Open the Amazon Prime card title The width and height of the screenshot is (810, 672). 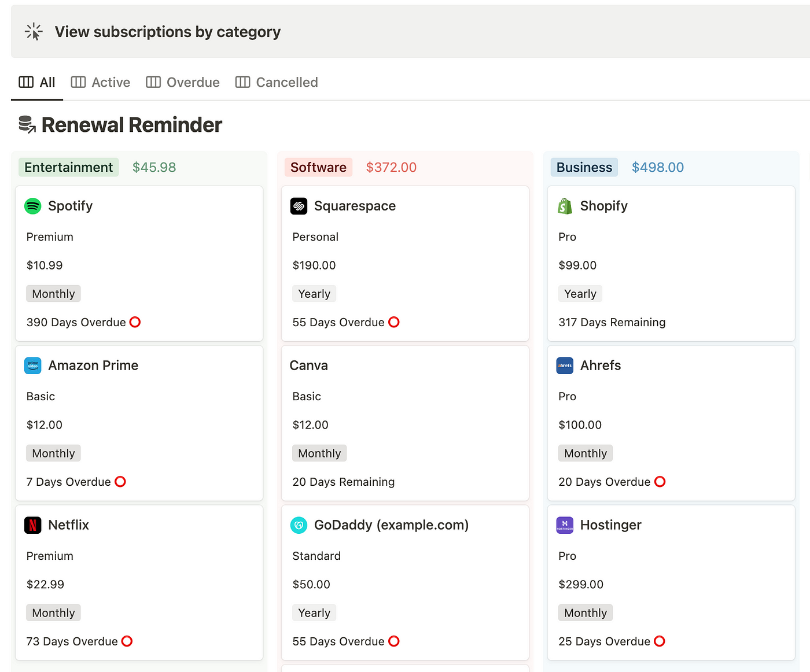[93, 365]
